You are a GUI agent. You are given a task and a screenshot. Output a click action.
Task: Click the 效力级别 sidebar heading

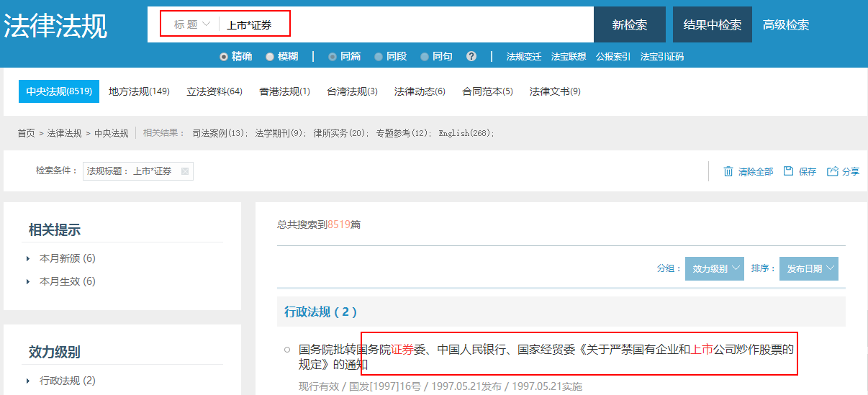(x=55, y=352)
